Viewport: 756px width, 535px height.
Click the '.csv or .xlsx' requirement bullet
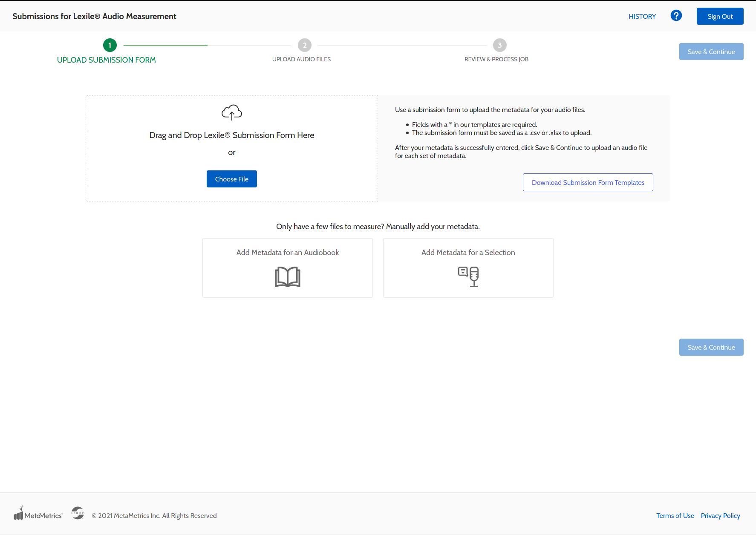click(502, 132)
